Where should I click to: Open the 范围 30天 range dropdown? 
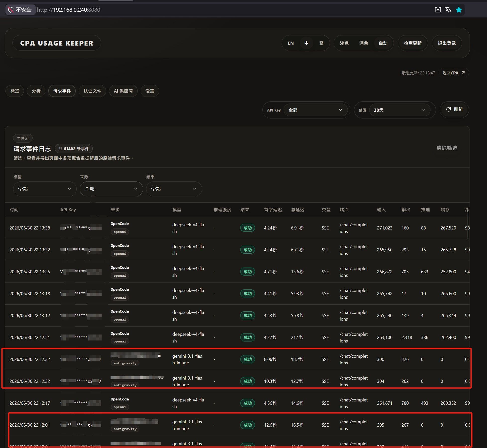pyautogui.click(x=400, y=110)
